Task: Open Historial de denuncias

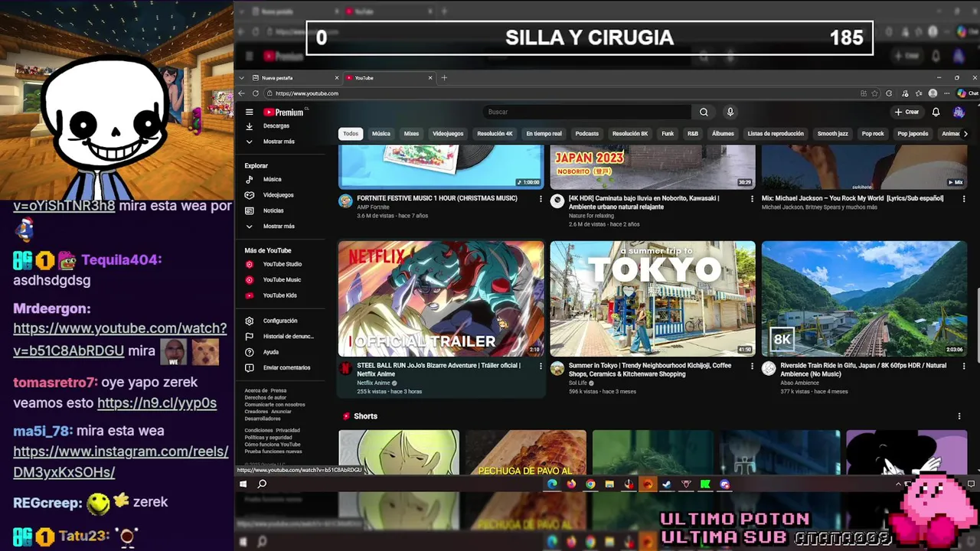Action: 288,337
